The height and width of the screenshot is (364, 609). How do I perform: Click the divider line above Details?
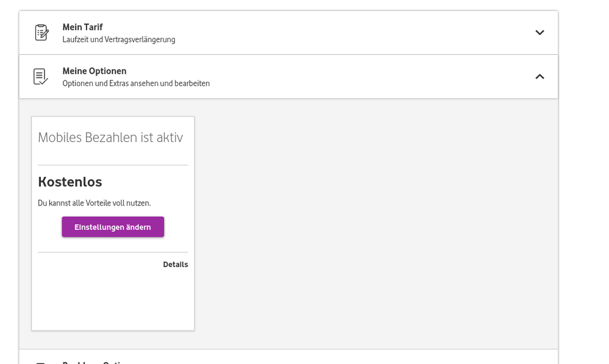pyautogui.click(x=113, y=252)
